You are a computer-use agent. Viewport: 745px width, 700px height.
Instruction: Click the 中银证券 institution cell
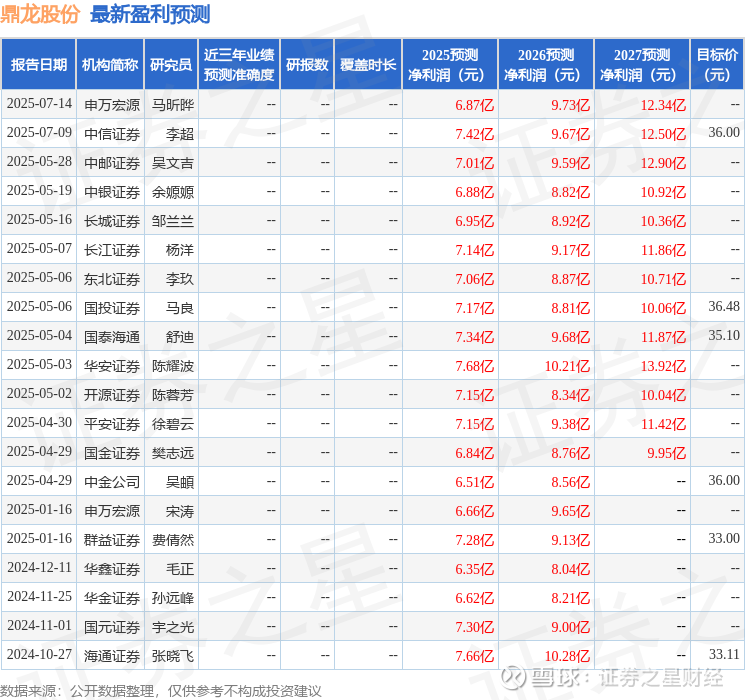coord(112,192)
